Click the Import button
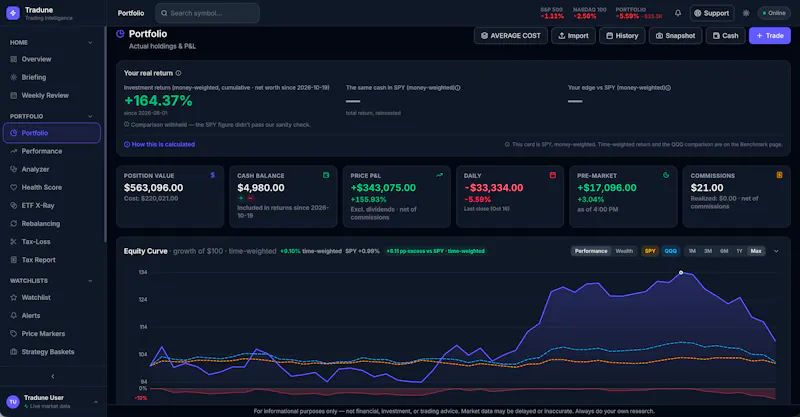This screenshot has width=800, height=417. 573,36
